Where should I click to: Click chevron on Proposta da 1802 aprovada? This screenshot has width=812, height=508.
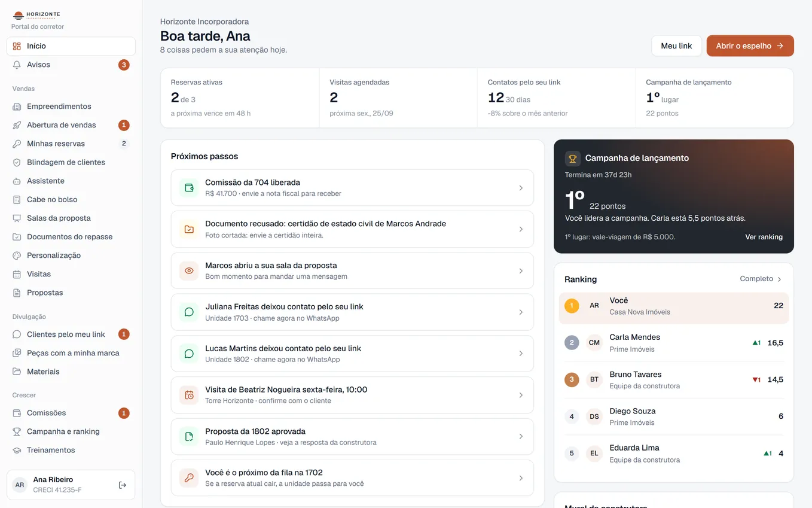pos(521,437)
